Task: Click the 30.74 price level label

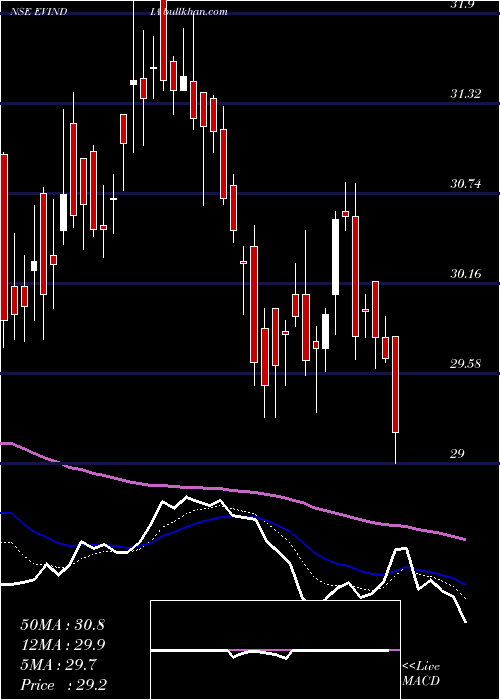Action: tap(466, 183)
